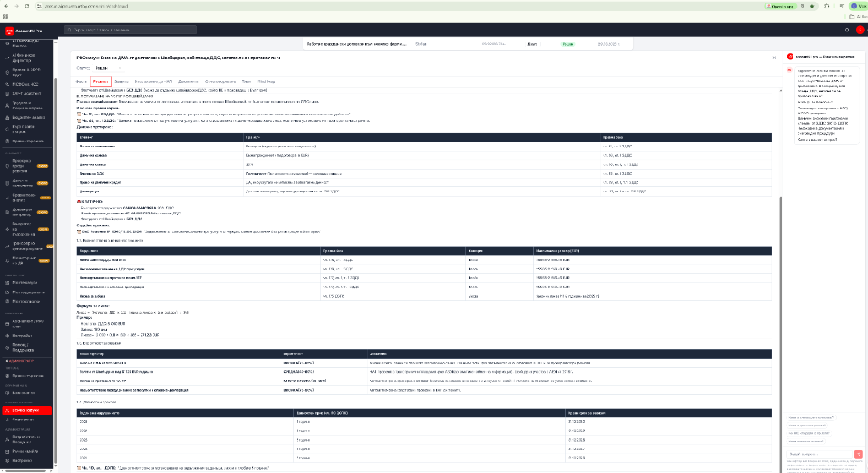
Task: Open Правен Речник sidebar item
Action: (x=28, y=142)
